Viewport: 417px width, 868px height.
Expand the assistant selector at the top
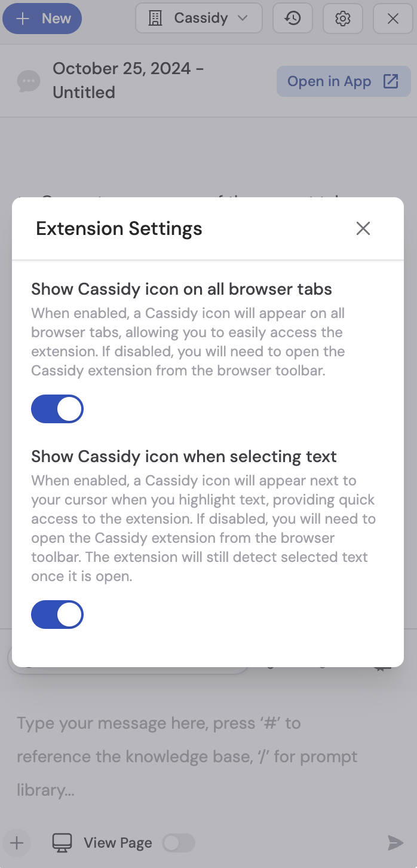pyautogui.click(x=198, y=19)
